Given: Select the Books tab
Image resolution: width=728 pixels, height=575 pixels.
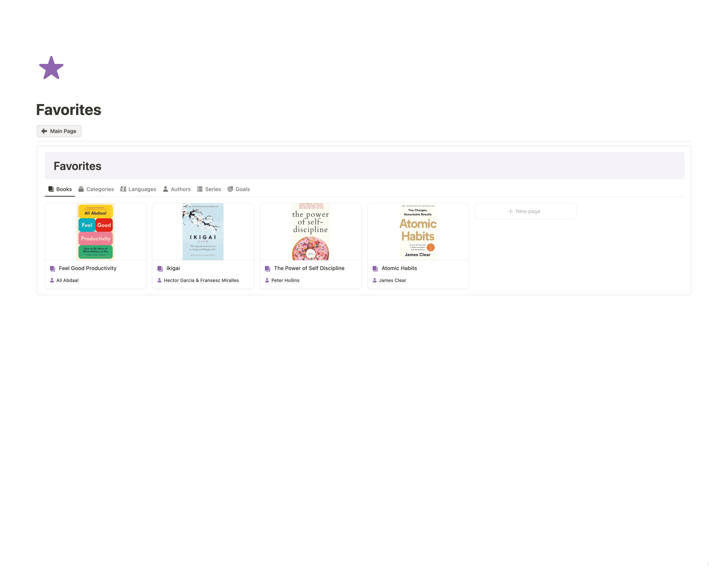Looking at the screenshot, I should pos(60,189).
